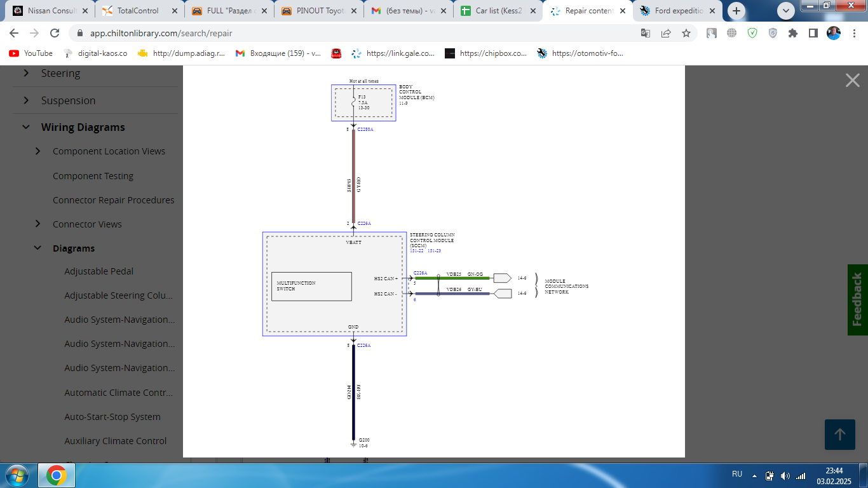This screenshot has height=488, width=868.
Task: Collapse the Diagrams subsection
Action: (x=37, y=248)
